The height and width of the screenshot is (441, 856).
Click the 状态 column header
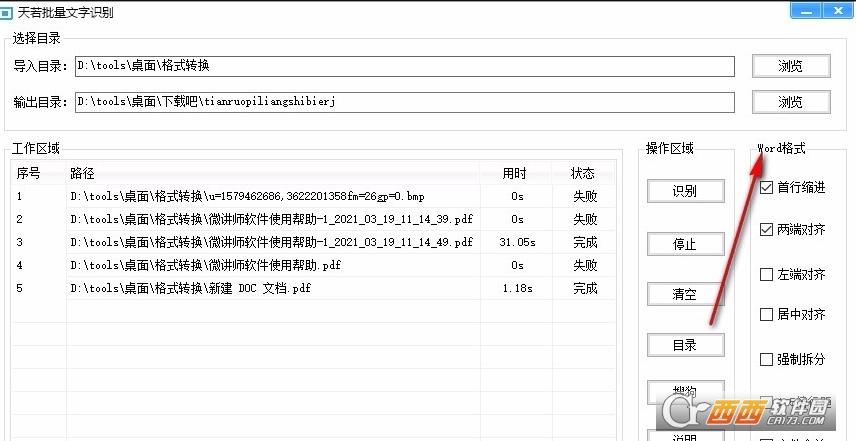click(x=584, y=174)
